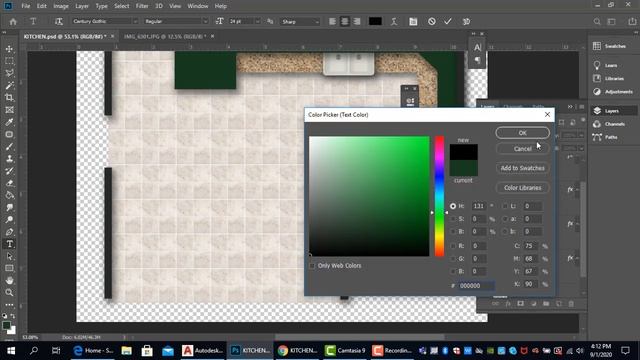This screenshot has height=360, width=640.
Task: Left align text
Action: (x=333, y=21)
